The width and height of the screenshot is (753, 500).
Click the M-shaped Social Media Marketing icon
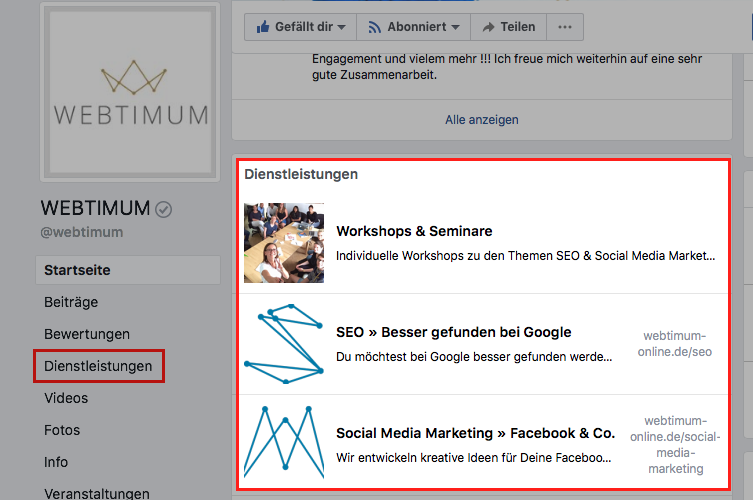click(x=284, y=442)
